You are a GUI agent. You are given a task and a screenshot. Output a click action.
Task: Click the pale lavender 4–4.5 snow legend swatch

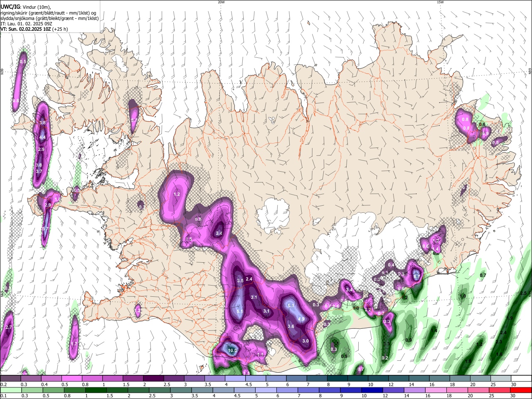coord(235,379)
